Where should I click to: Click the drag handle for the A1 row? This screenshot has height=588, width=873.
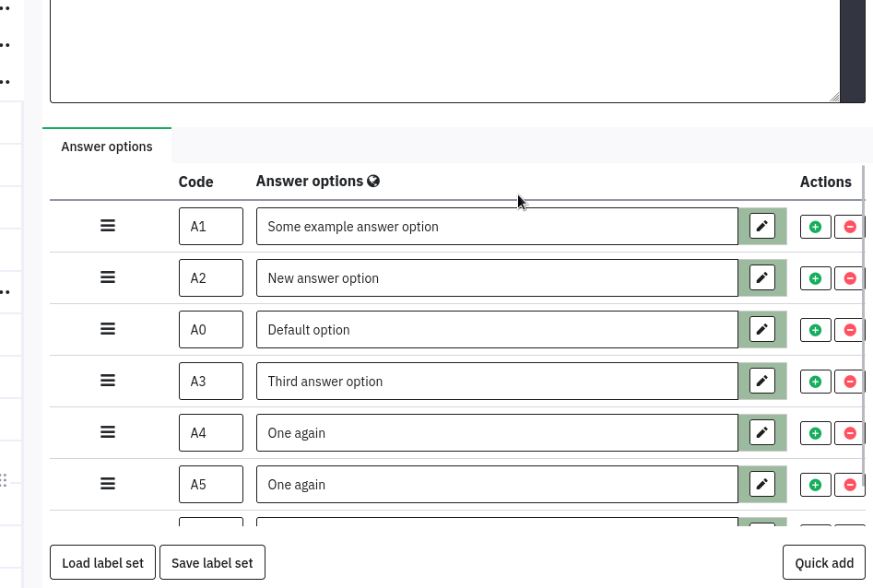coord(108,226)
